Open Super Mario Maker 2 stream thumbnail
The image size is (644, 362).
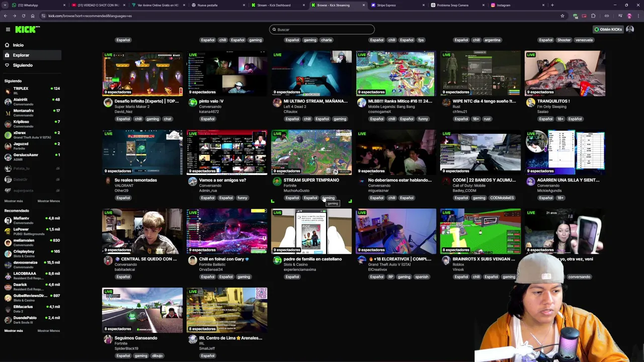point(142,73)
